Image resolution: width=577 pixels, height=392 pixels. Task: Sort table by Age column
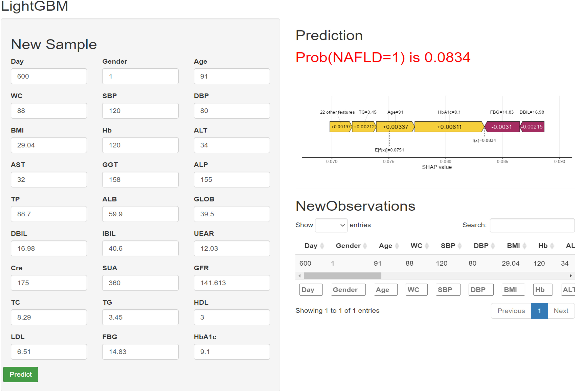coord(389,246)
